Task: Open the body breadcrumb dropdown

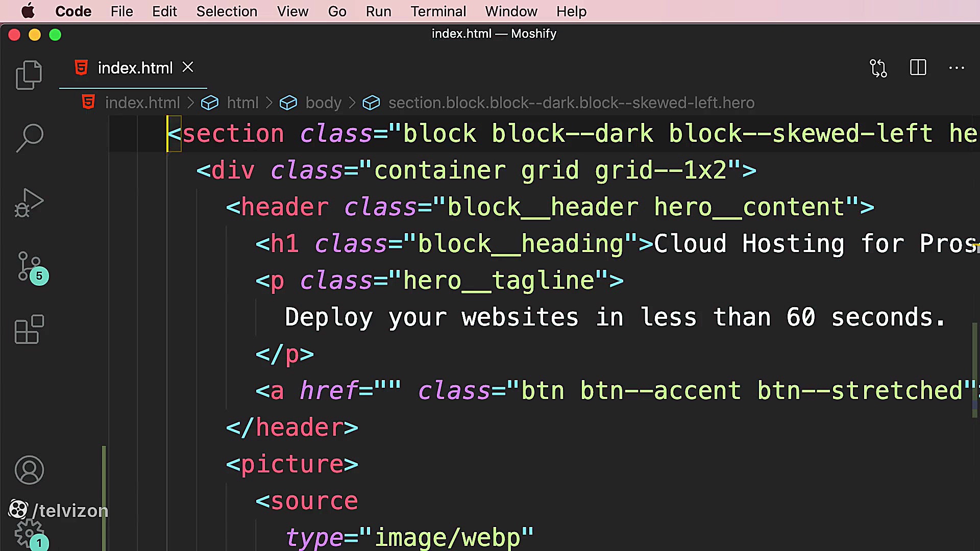Action: pos(323,103)
